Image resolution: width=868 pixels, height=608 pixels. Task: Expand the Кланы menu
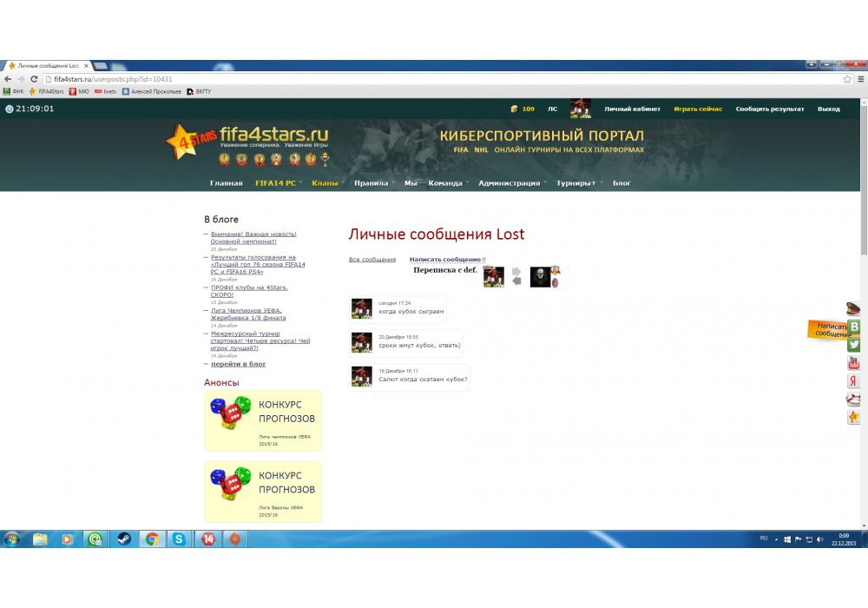[325, 183]
